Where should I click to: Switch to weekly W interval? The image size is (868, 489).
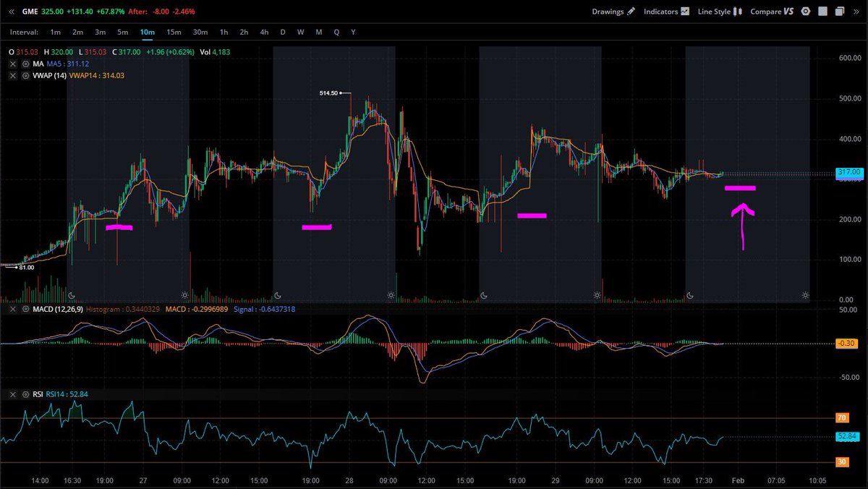[300, 32]
